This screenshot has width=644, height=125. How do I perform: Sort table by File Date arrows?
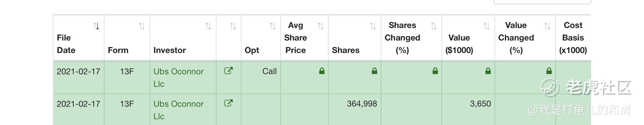point(96,26)
